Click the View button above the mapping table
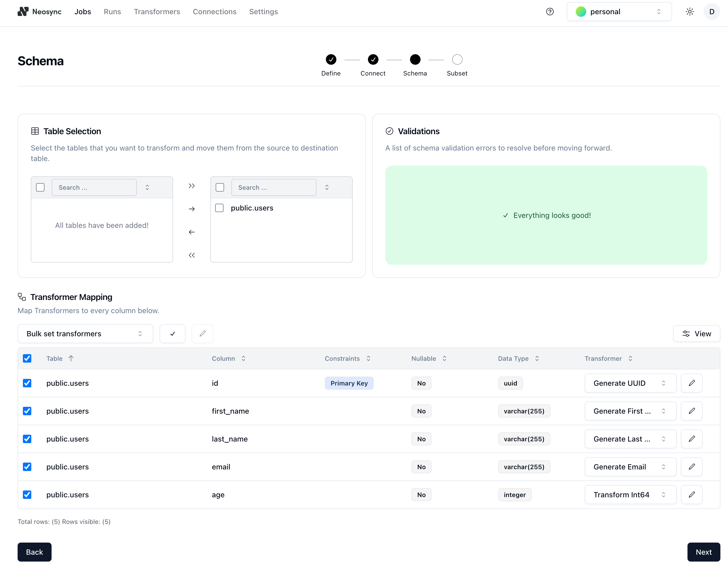Screen dimensions: 728x571 697,333
